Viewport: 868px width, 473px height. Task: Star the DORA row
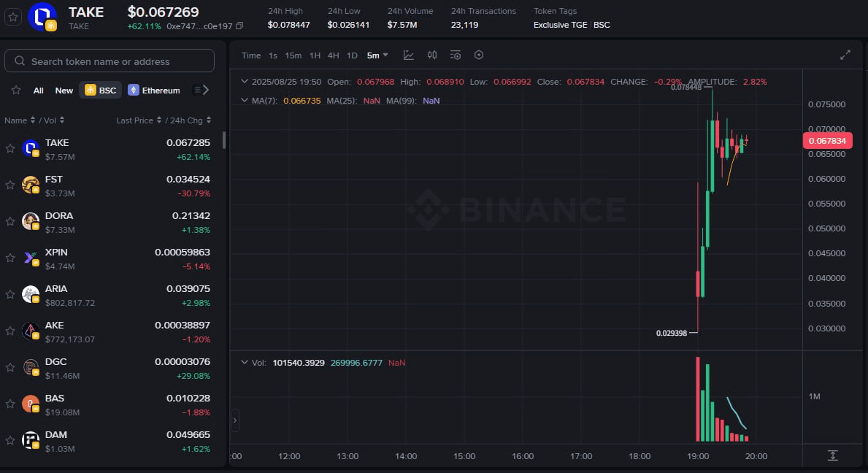point(10,221)
